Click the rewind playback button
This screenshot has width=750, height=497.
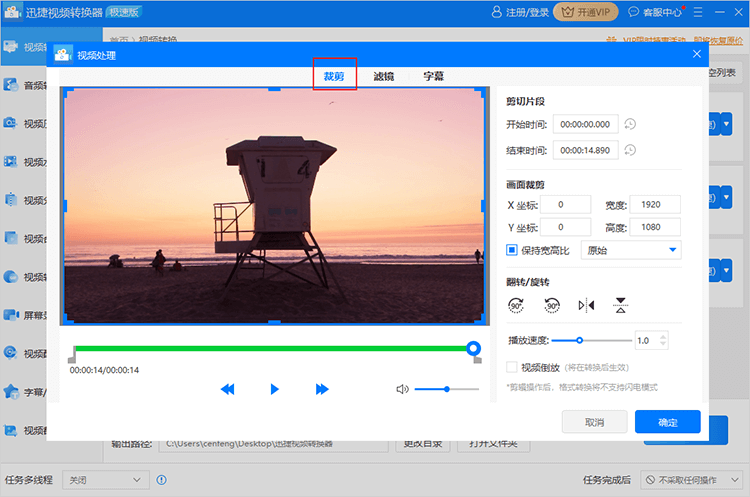[227, 389]
